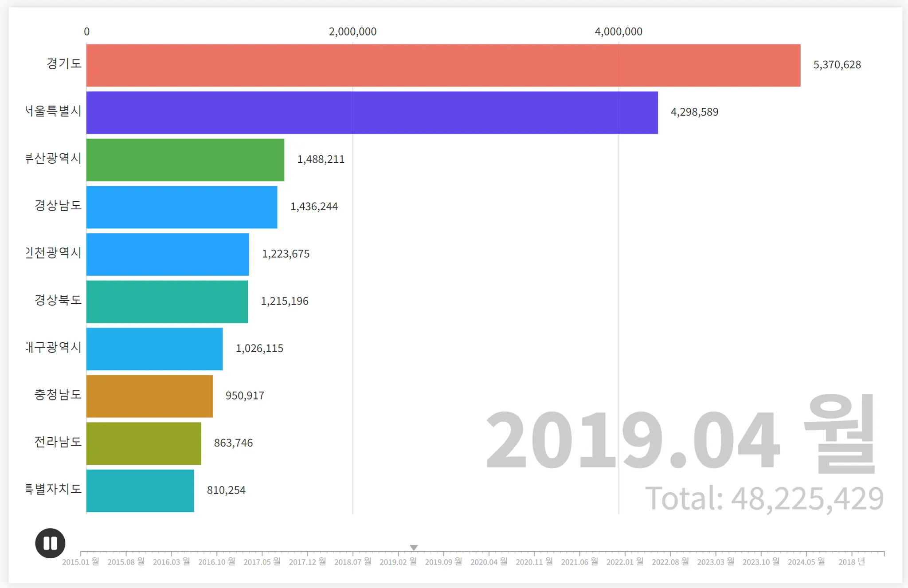Image resolution: width=908 pixels, height=588 pixels.
Task: Select the red 경기도 bar
Action: coord(443,65)
